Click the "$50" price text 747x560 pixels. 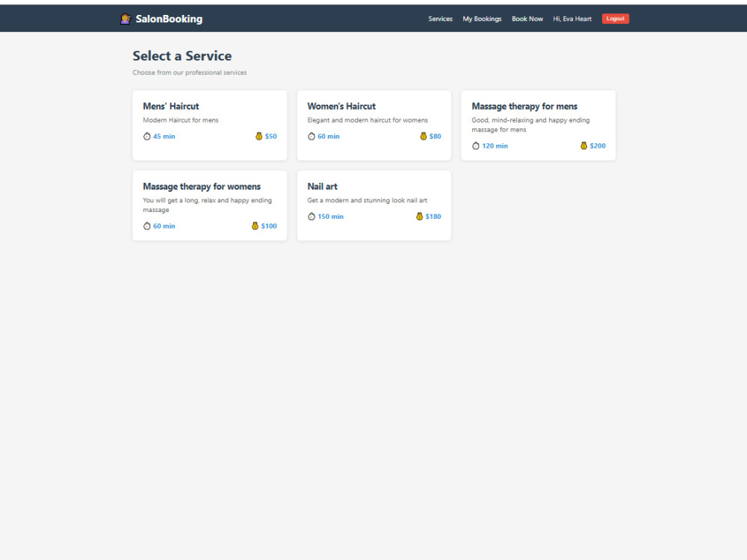[x=270, y=136]
